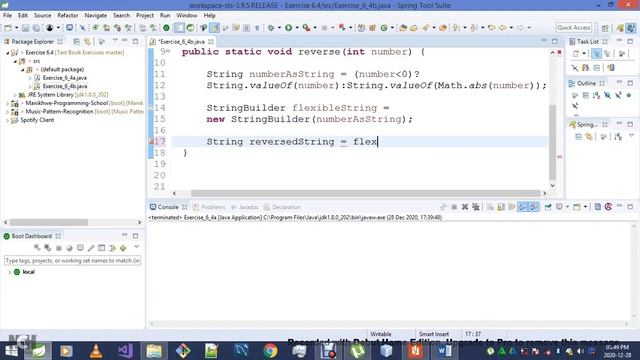The height and width of the screenshot is (360, 640).
Task: Click the Save icon in main toolbar
Action: 26,28
